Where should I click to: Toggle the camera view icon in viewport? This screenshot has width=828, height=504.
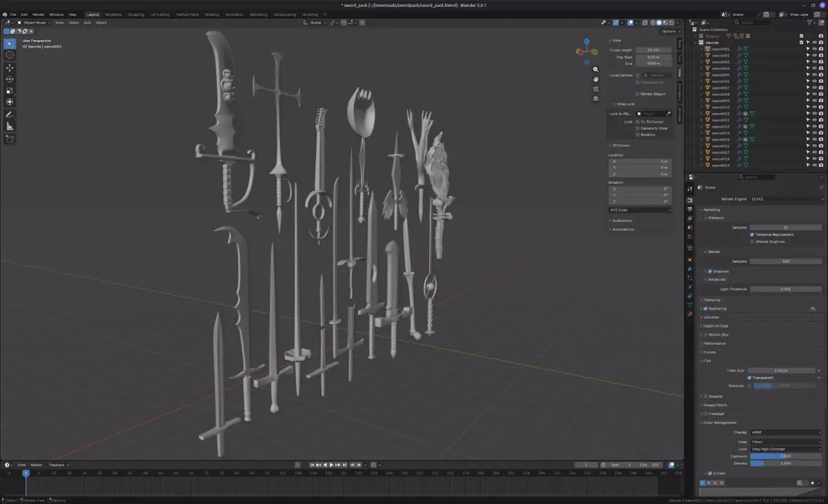[595, 89]
